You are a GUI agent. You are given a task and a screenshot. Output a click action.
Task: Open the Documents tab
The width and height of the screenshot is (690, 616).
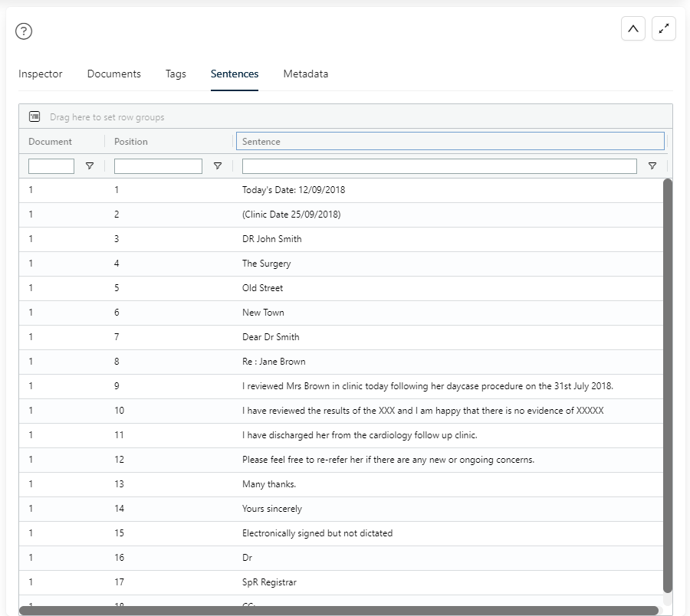pyautogui.click(x=114, y=74)
